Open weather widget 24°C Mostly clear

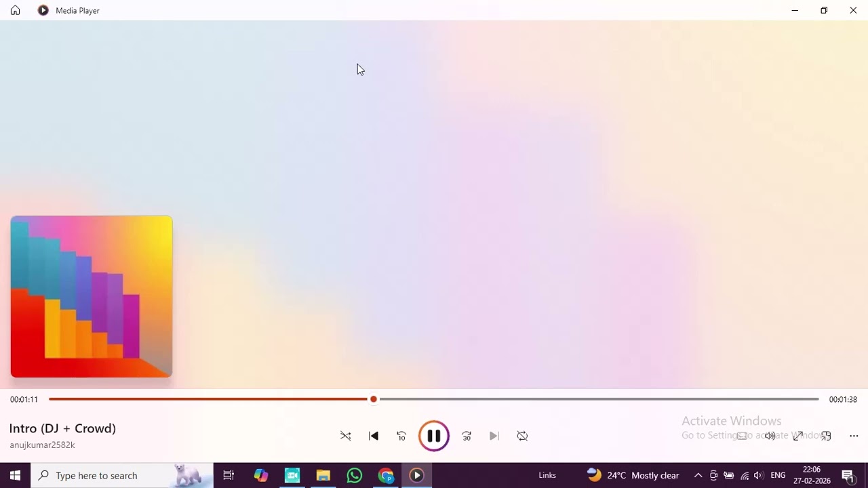click(633, 475)
